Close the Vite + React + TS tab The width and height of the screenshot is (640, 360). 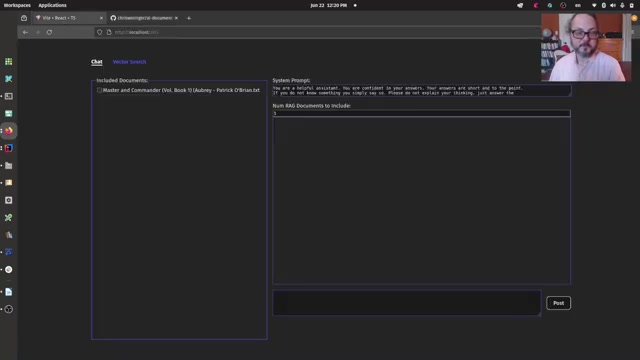101,18
